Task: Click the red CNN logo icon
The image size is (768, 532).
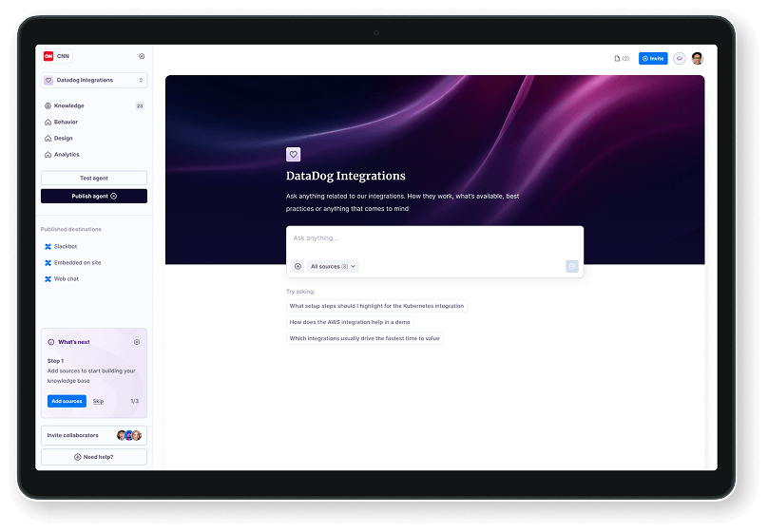Action: 48,56
